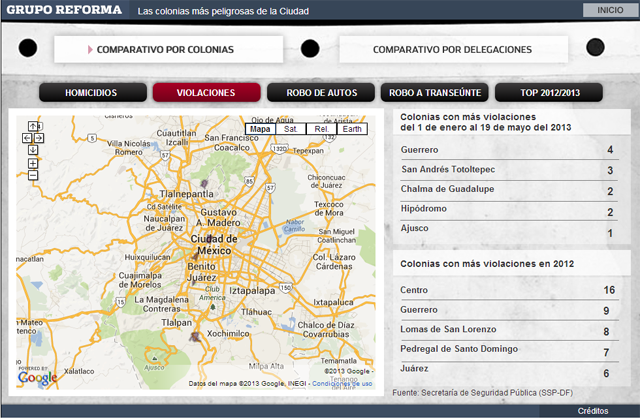Image resolution: width=640 pixels, height=419 pixels.
Task: Go to INICIO in the header
Action: point(608,10)
